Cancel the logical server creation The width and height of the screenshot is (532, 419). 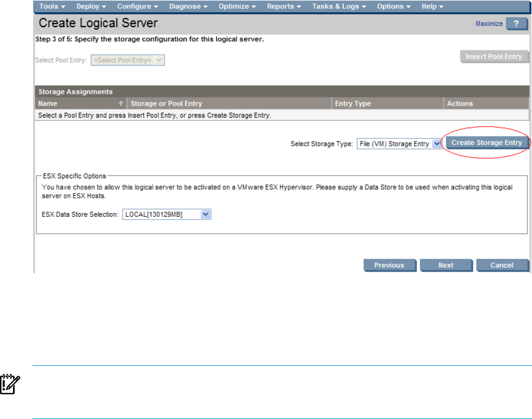(x=502, y=265)
